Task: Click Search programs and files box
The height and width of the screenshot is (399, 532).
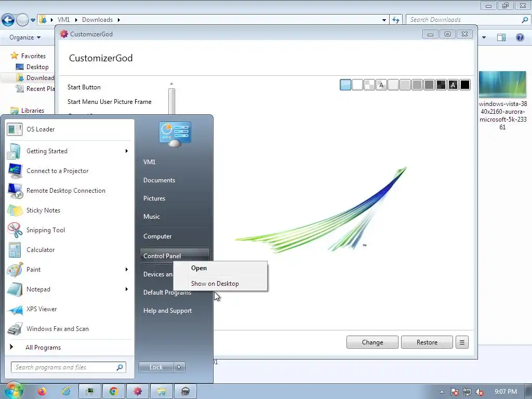Action: tap(69, 367)
